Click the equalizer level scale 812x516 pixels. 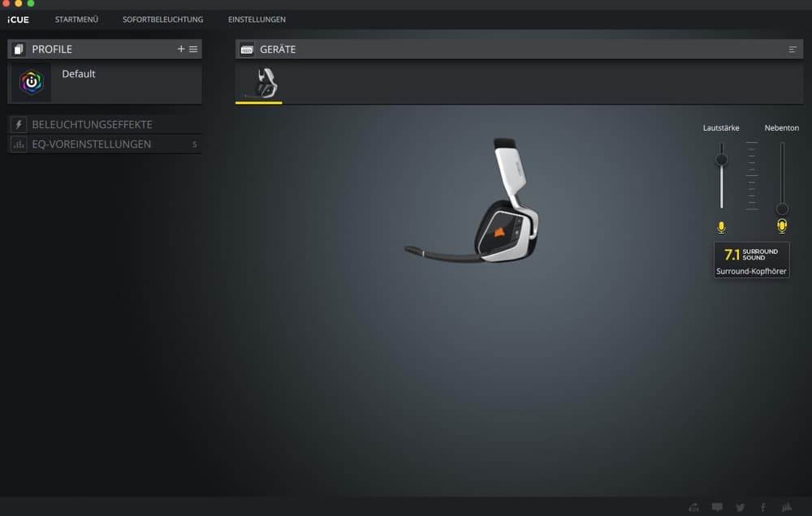coord(751,176)
